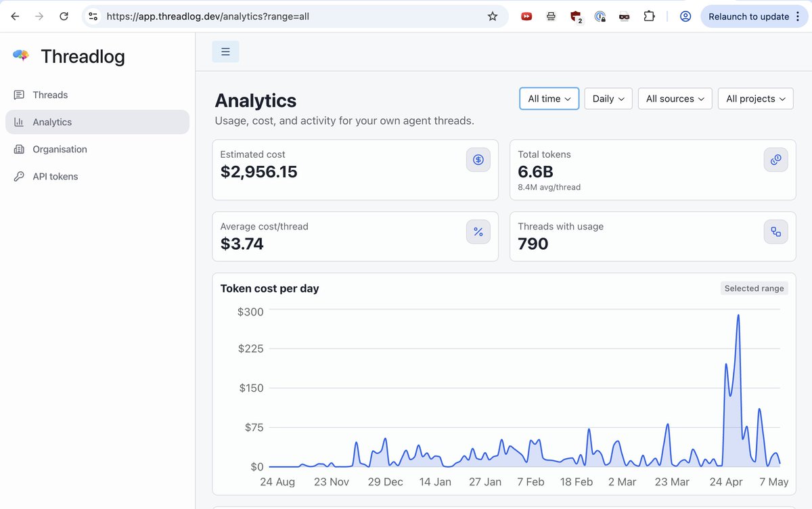Open the masked-face extension icon
Screen dimensions: 812x509
[624, 16]
